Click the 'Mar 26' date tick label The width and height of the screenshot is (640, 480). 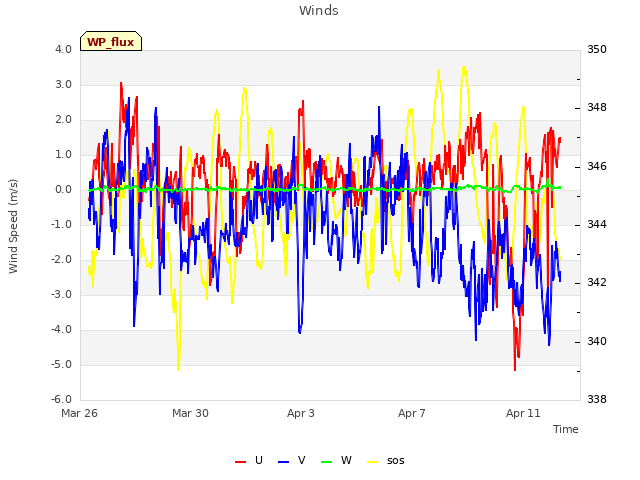pos(79,413)
